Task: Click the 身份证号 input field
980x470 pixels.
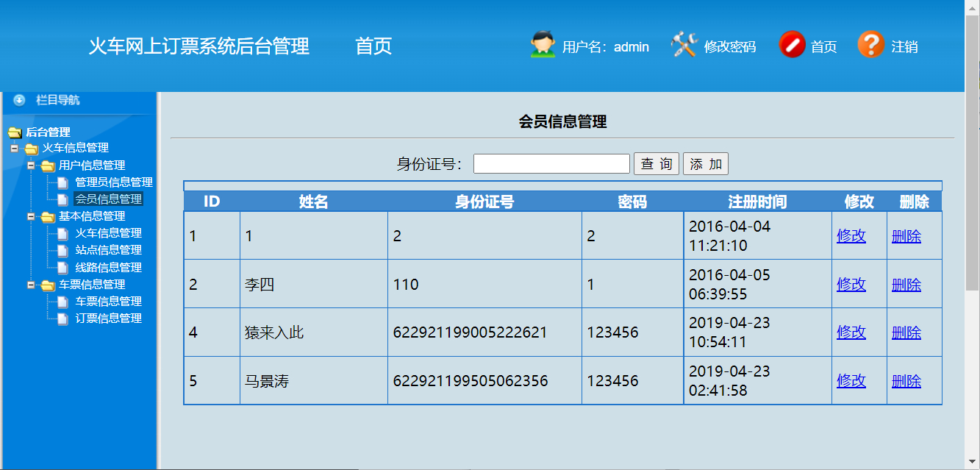Action: pos(551,163)
